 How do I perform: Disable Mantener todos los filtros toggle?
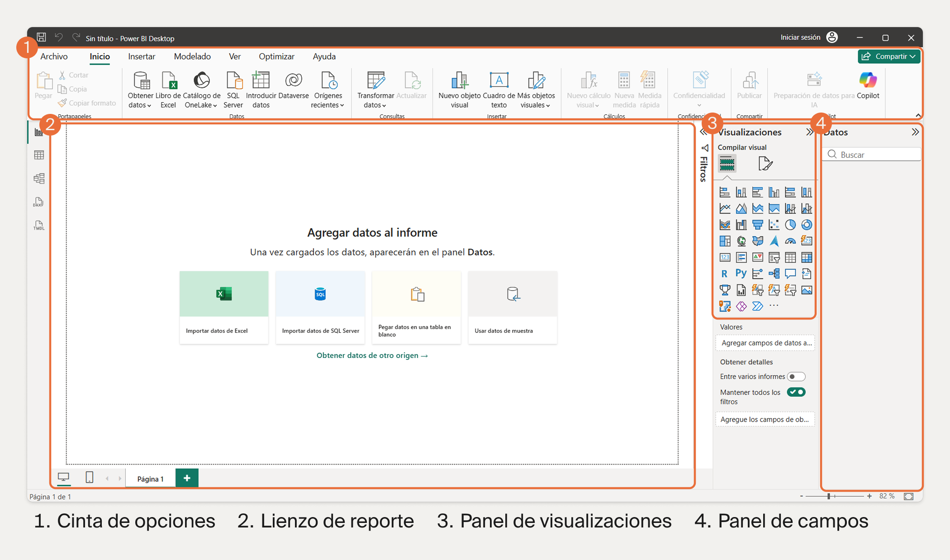click(x=796, y=392)
